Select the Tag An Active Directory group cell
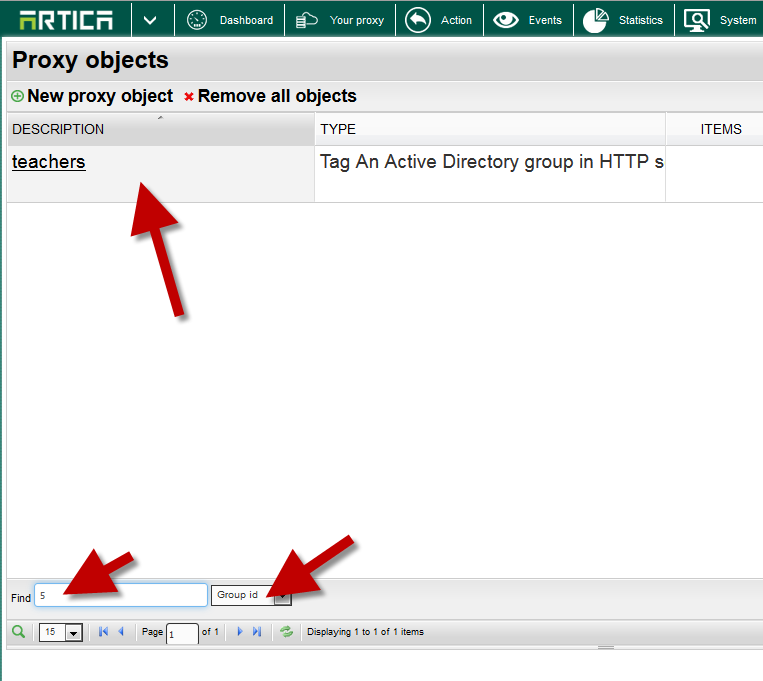 (x=490, y=174)
